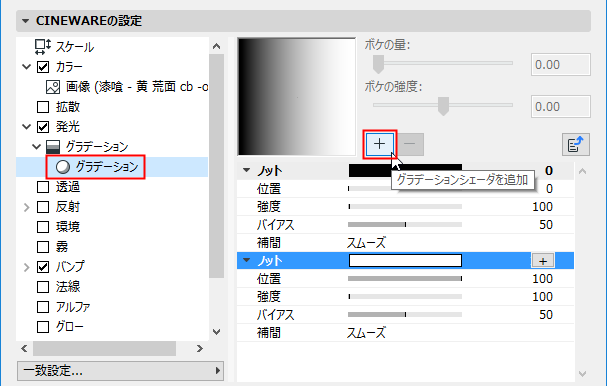Screen dimensions: 607x386
Task: Select the スケール scale icon item
Action: pyautogui.click(x=64, y=47)
